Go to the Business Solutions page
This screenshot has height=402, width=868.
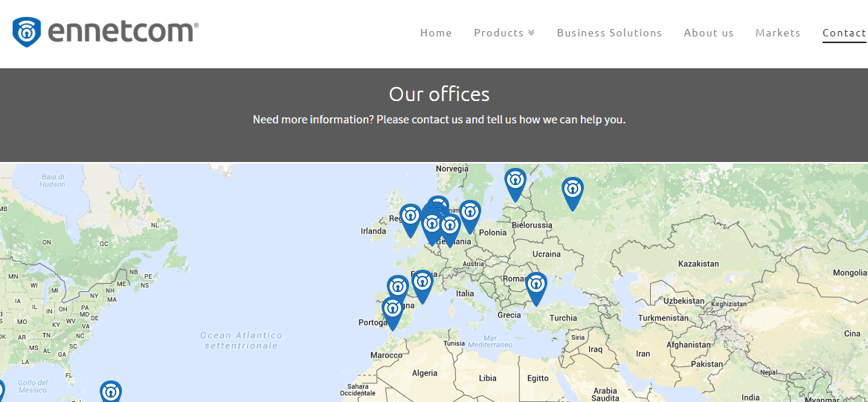click(x=609, y=33)
